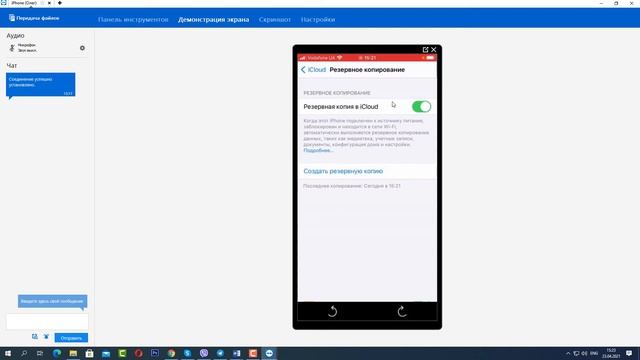Viewport: 640px width, 360px height.
Task: Open Google Chrome from taskbar
Action: point(171,353)
